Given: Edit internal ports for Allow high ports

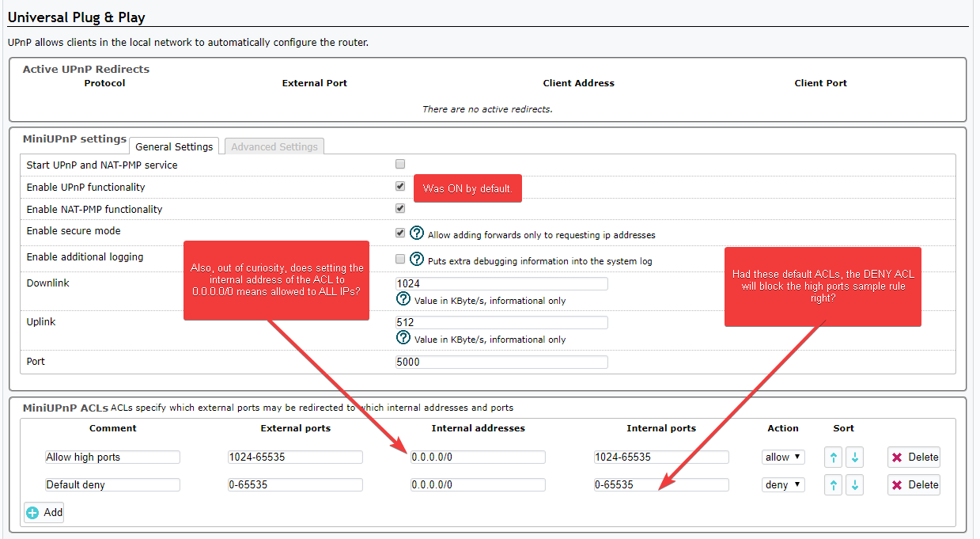Looking at the screenshot, I should coord(661,457).
